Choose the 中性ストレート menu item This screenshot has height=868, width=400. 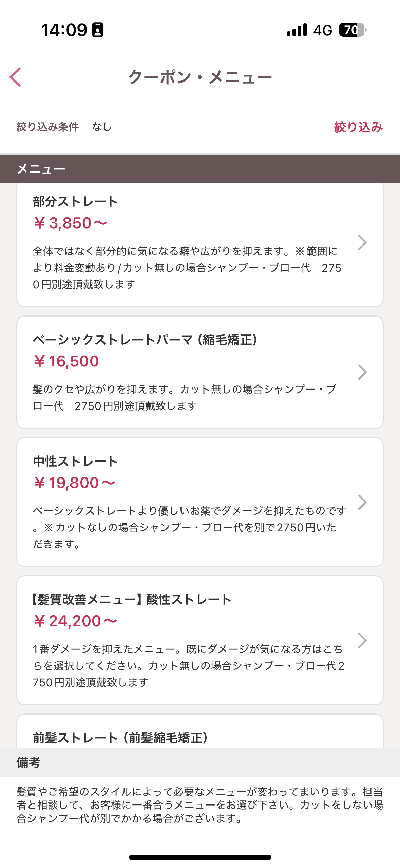click(x=75, y=462)
